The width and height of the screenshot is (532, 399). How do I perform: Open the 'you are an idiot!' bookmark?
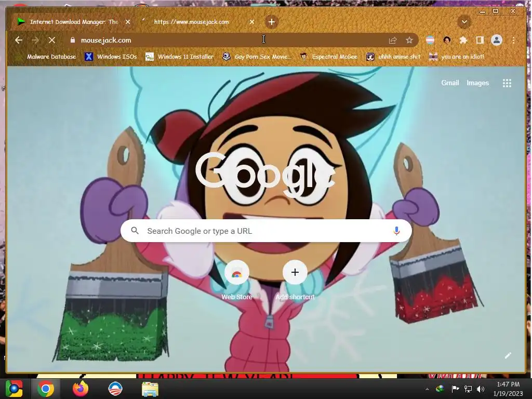tap(457, 57)
